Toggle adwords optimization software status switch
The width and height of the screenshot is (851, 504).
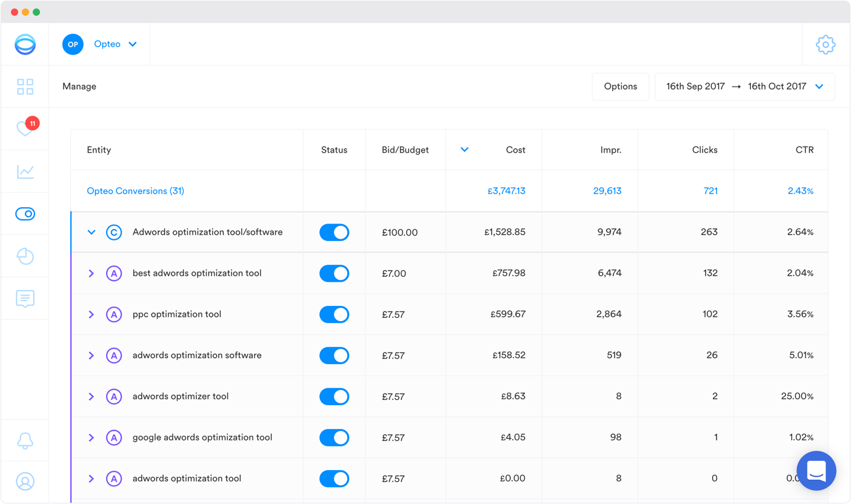[x=335, y=356]
